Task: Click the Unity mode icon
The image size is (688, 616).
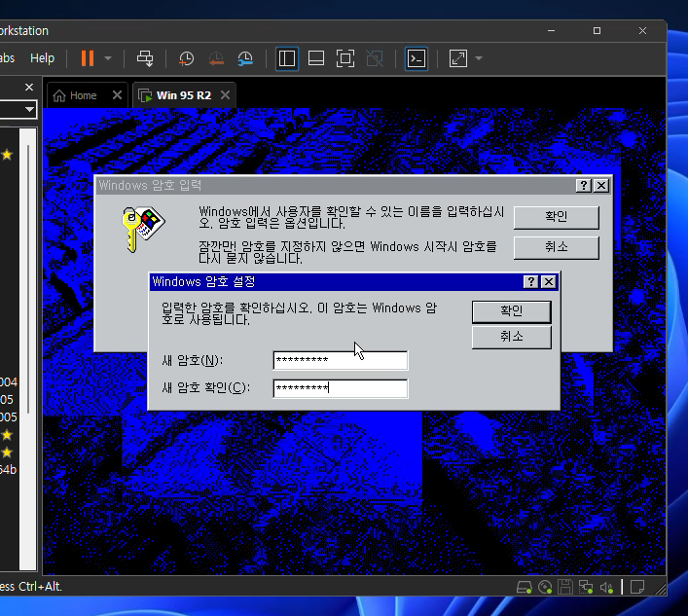Action: click(x=375, y=58)
